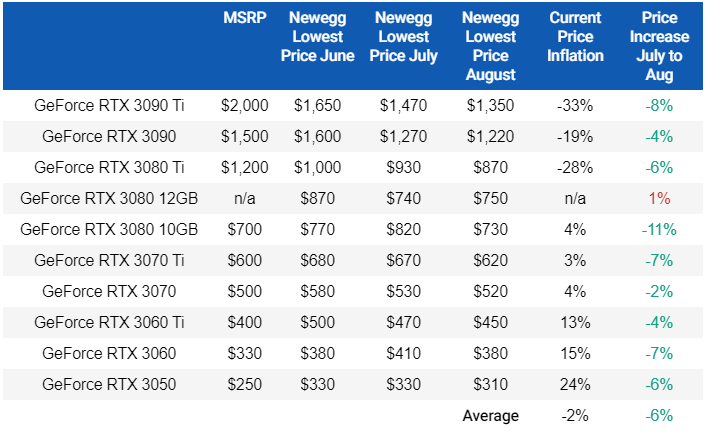This screenshot has height=446, width=708.
Task: Click the green -11% price increase value
Action: click(x=657, y=229)
